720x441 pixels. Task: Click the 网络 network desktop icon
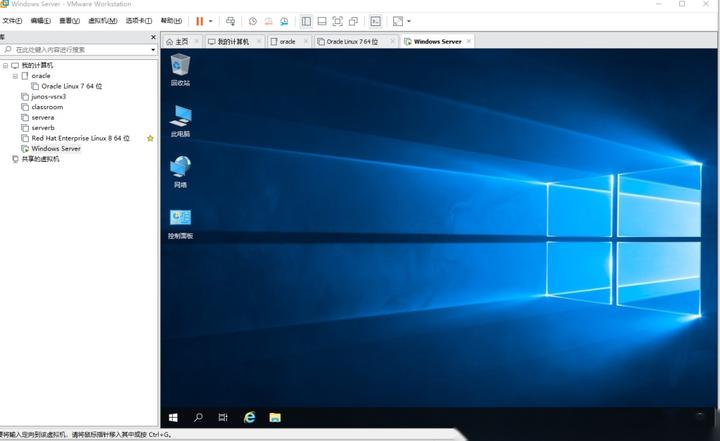point(180,172)
